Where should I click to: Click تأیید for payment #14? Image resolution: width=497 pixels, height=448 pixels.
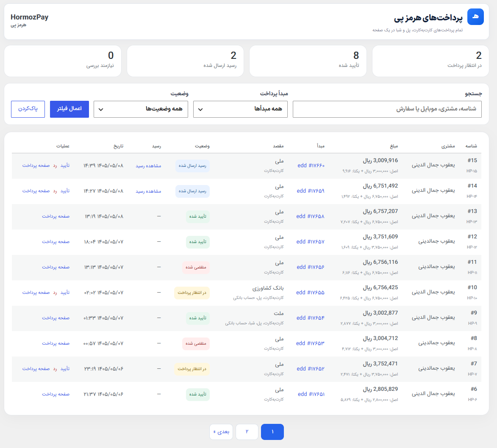click(x=65, y=191)
